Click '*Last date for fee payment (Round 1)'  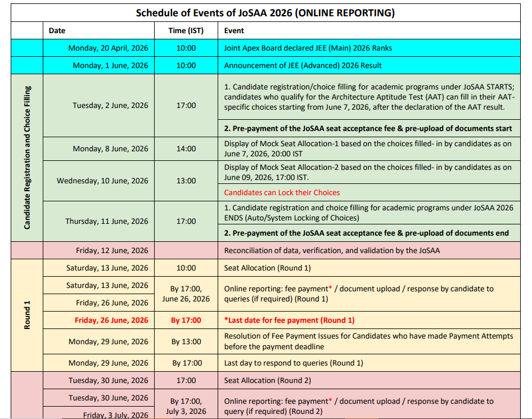(x=290, y=320)
